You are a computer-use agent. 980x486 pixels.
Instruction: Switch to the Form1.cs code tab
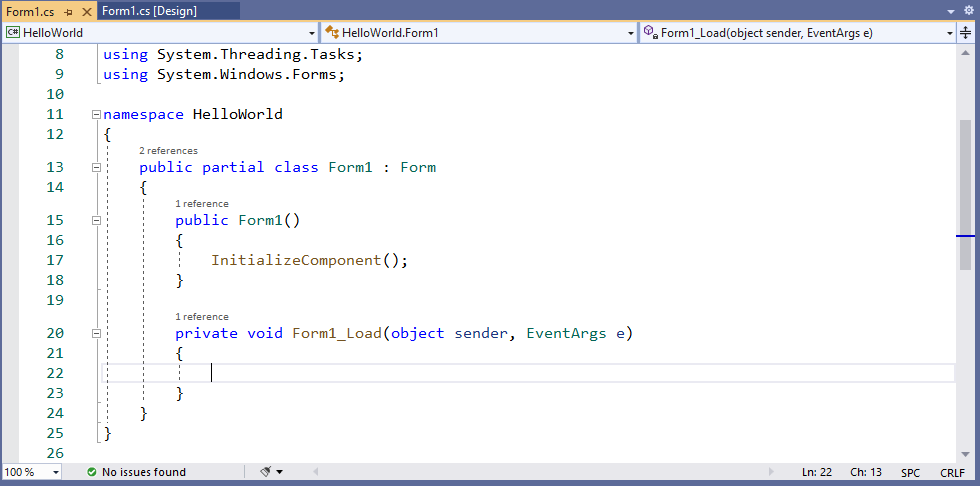[30, 11]
